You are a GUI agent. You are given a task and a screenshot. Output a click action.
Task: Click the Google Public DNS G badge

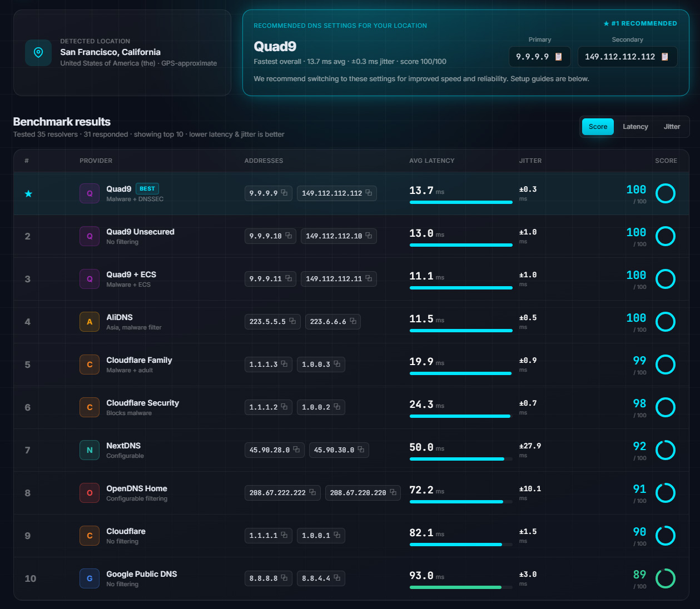coord(90,578)
